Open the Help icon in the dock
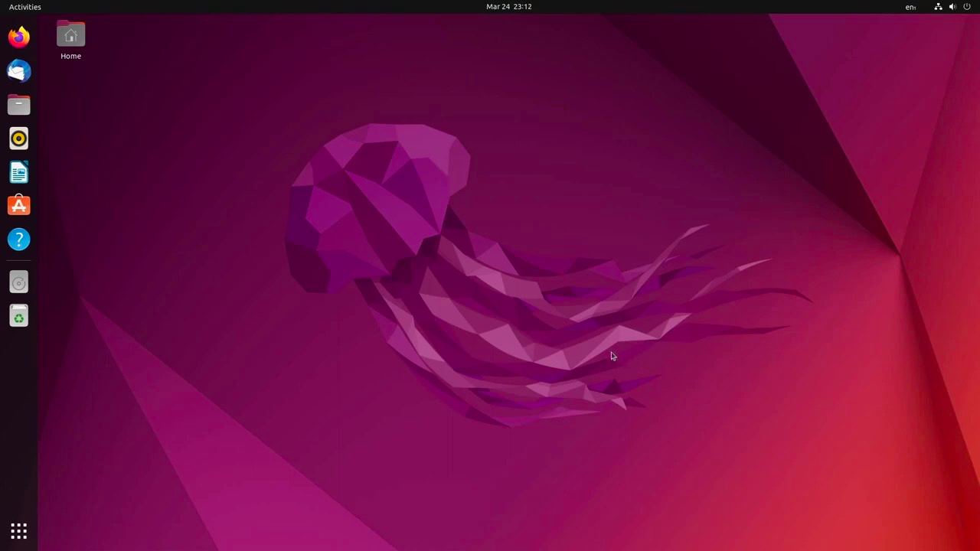 (x=19, y=240)
